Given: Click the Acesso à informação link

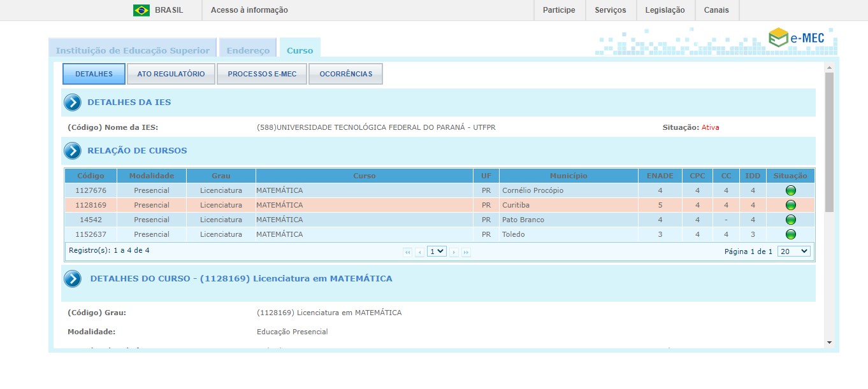Looking at the screenshot, I should 249,10.
